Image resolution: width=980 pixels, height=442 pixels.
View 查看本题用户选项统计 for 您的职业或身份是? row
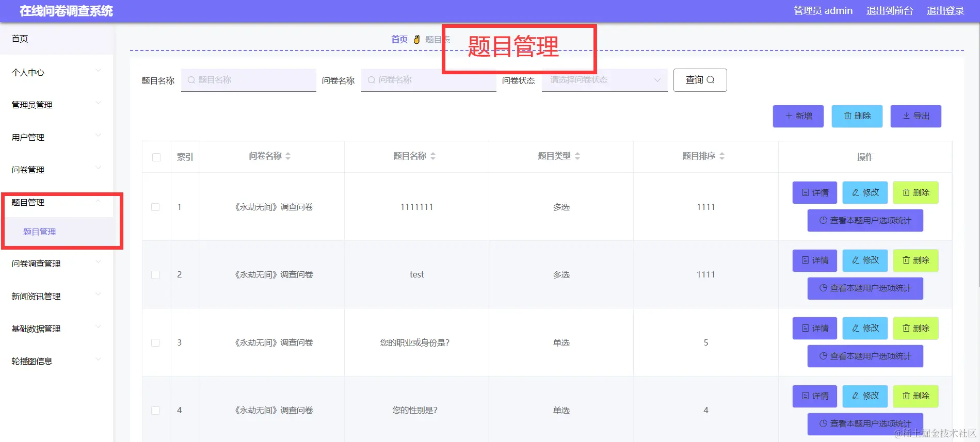865,356
